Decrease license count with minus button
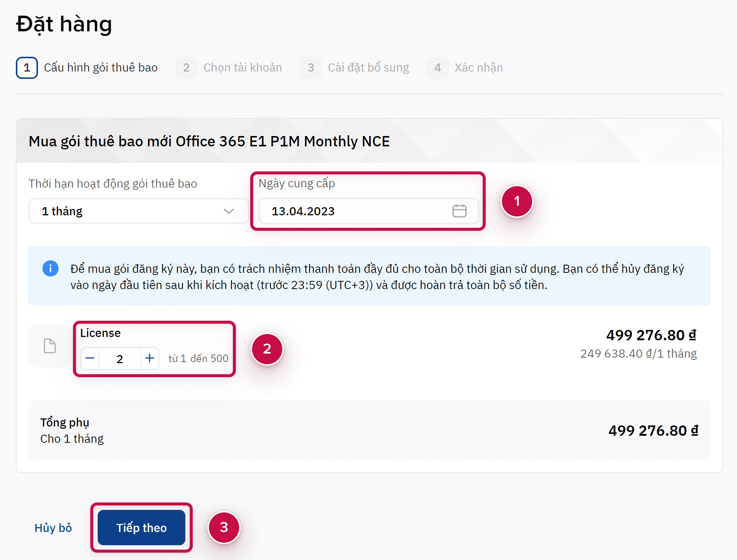 pos(90,358)
